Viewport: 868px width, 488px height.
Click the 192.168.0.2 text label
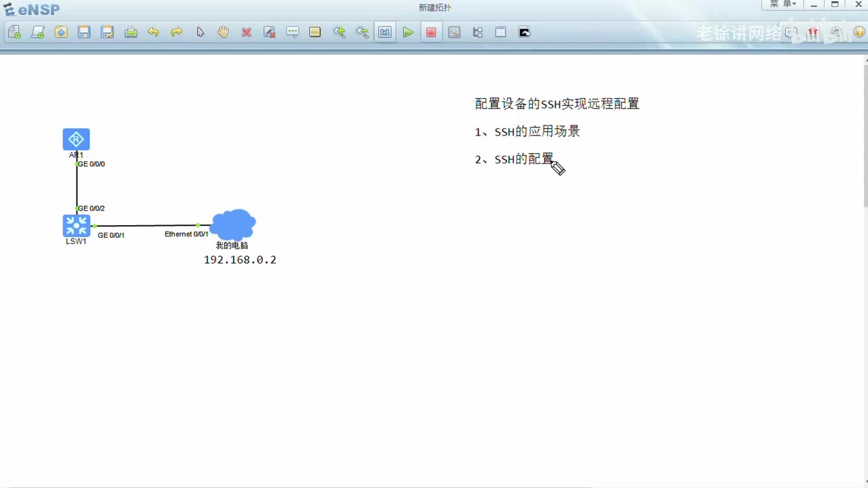click(240, 260)
